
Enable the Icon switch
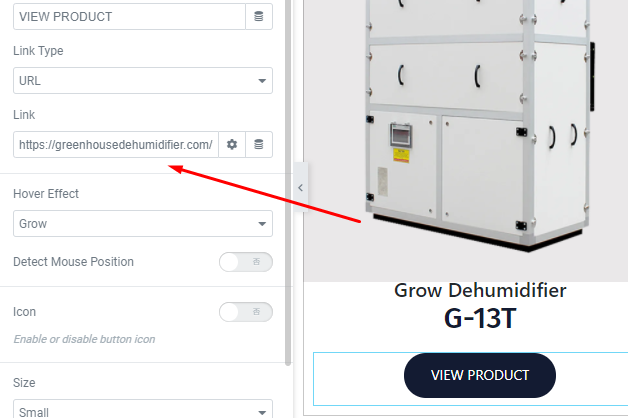tap(246, 312)
